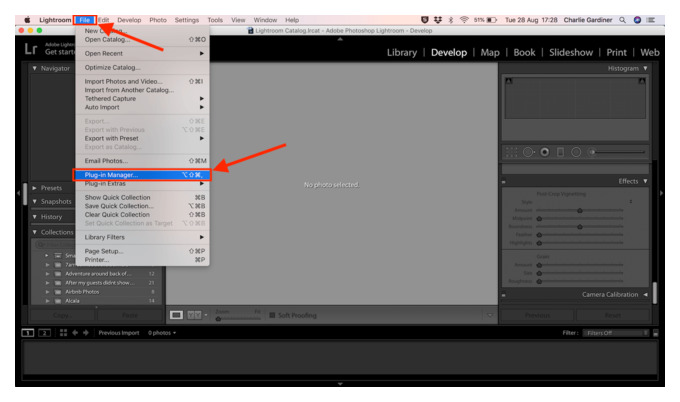
Task: Click Plug-in Manager in File menu
Action: click(x=142, y=175)
